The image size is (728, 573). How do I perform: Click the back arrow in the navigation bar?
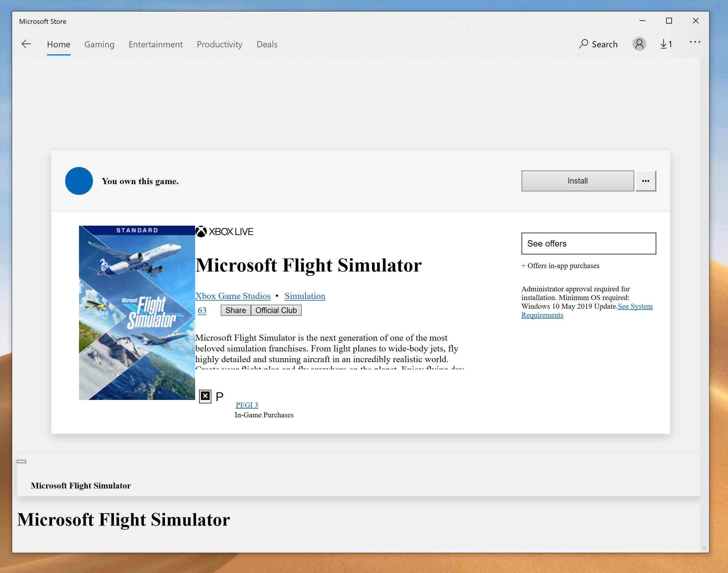[26, 44]
